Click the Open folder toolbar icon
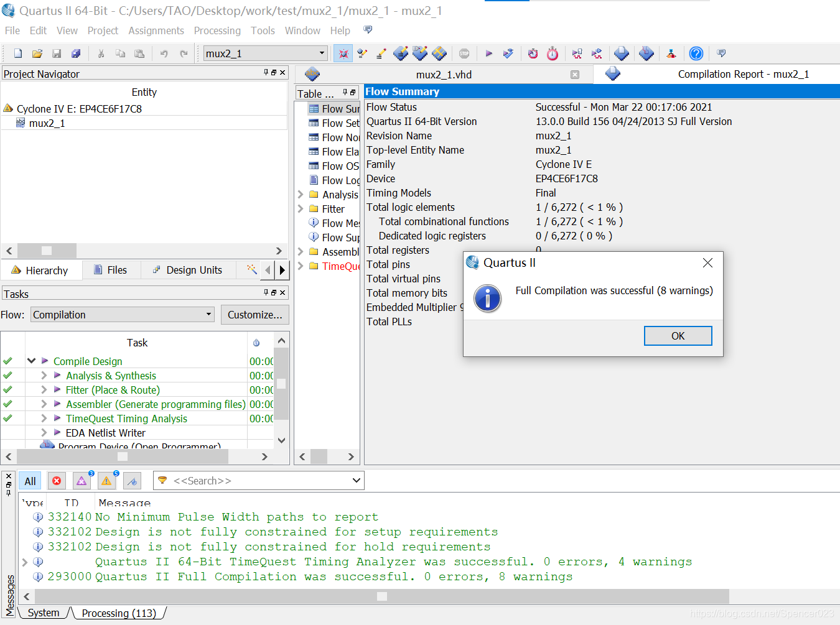The image size is (840, 625). (x=37, y=53)
